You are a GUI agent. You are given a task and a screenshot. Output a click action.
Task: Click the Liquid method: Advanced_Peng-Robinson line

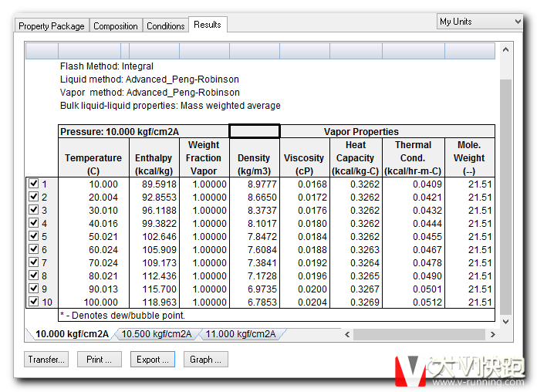(x=150, y=79)
